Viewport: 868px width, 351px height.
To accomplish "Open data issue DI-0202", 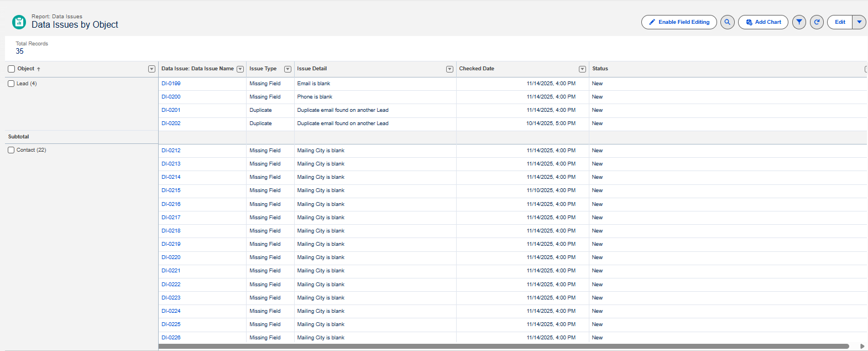I will click(x=171, y=123).
